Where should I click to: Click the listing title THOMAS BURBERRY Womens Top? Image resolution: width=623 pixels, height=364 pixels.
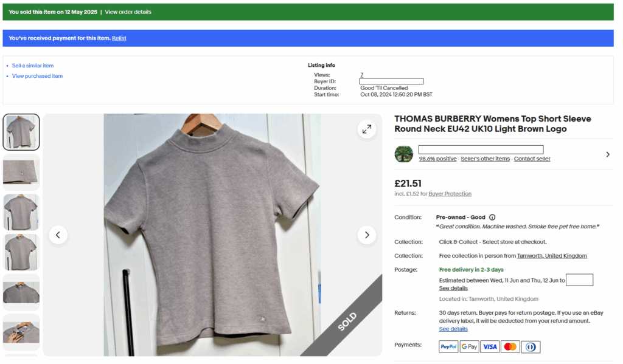pos(492,124)
